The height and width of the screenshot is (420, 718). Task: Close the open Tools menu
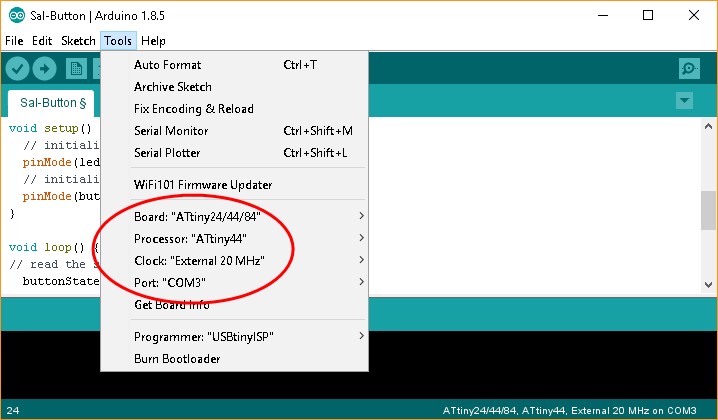pos(118,41)
